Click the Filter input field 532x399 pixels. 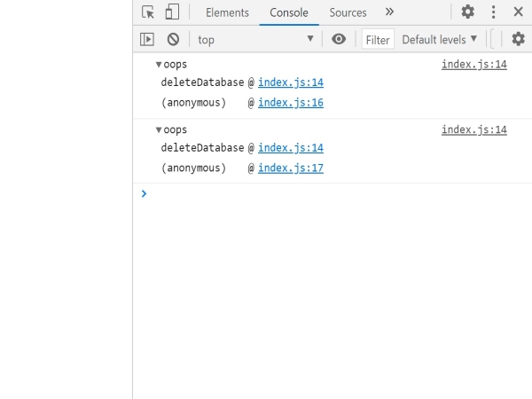378,39
